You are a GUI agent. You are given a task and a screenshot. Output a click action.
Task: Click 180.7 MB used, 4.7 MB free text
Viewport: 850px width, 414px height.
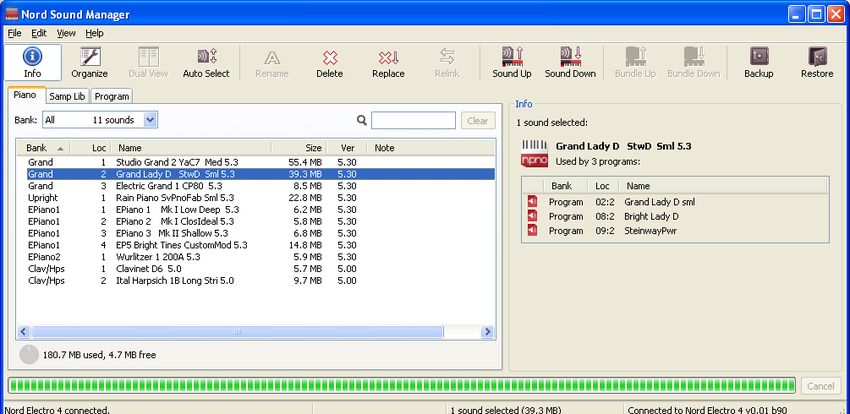point(99,355)
